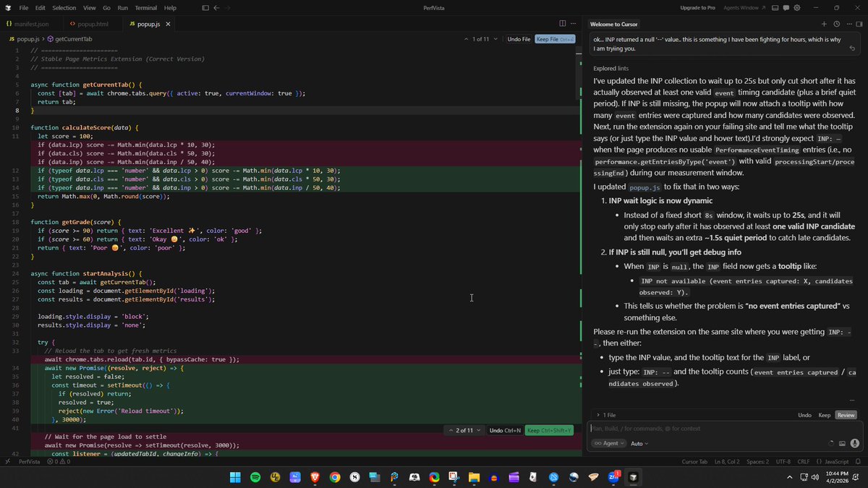Click PerfVista branch item in status bar
The height and width of the screenshot is (488, 868).
coord(29,461)
